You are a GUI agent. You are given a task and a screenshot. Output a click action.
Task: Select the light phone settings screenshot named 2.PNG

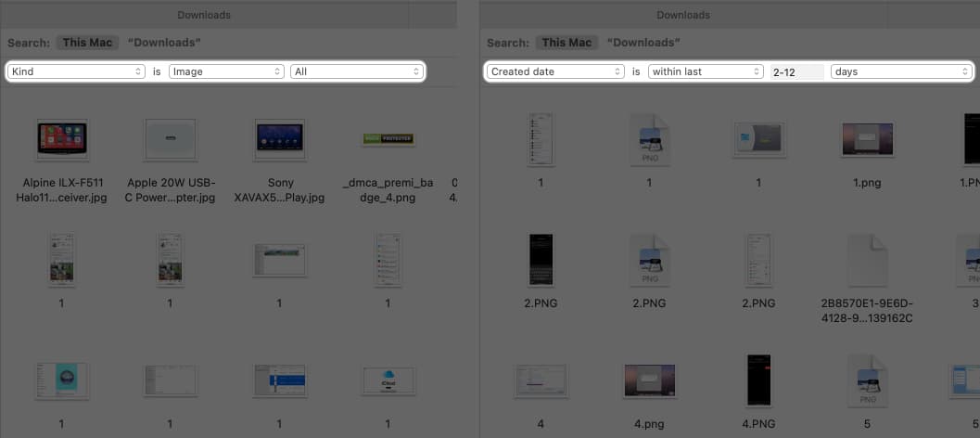tap(758, 260)
